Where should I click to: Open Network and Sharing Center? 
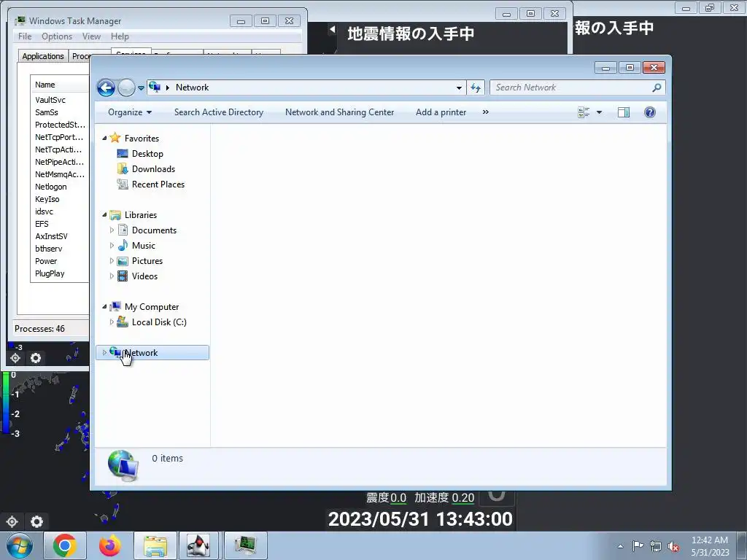pyautogui.click(x=339, y=112)
